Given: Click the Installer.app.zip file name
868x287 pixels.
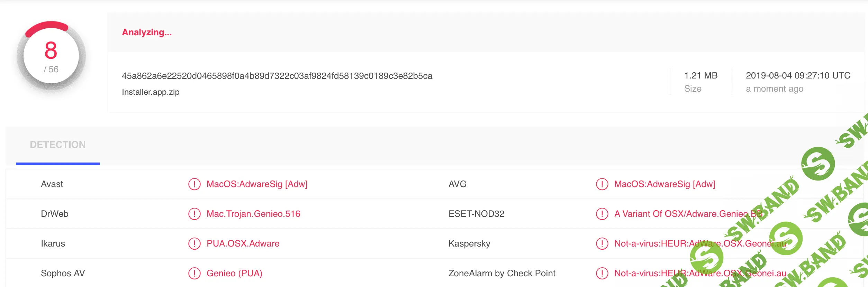Looking at the screenshot, I should tap(151, 92).
